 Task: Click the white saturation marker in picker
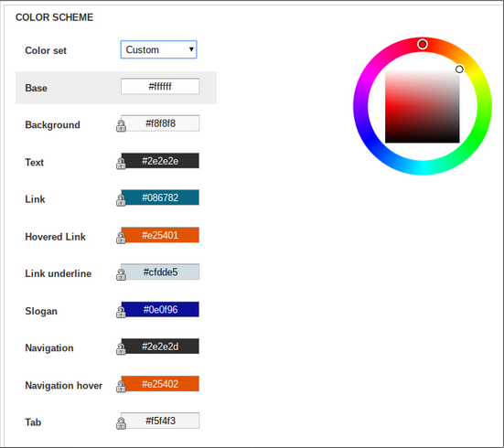click(x=459, y=69)
